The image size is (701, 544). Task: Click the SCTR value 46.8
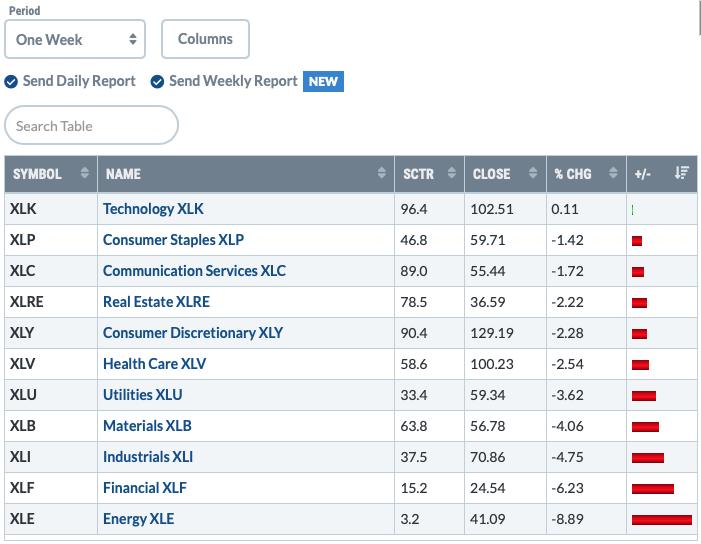[414, 240]
